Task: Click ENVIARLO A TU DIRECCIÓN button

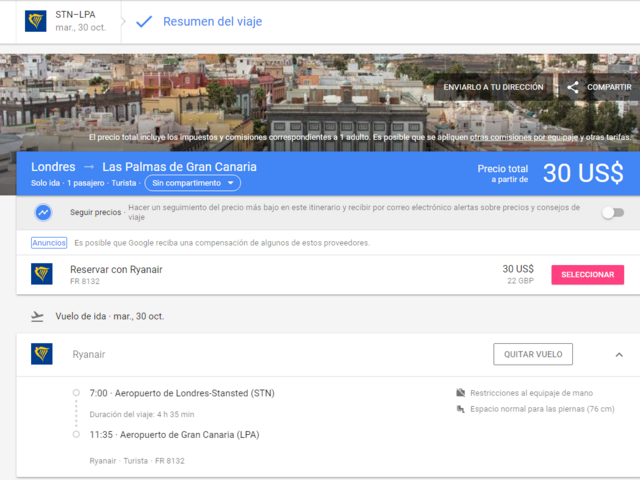Action: [x=493, y=87]
